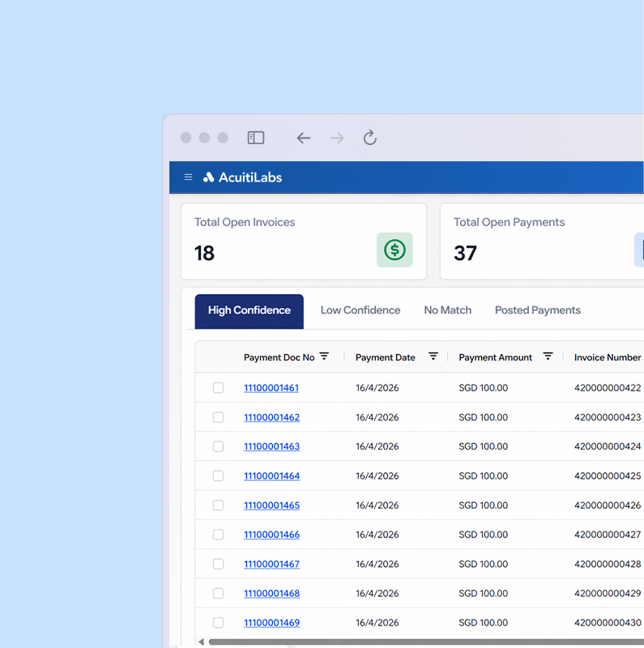Screen dimensions: 644x648
Task: Click the SGD 100.00 amount for 11100001461
Action: 484,388
